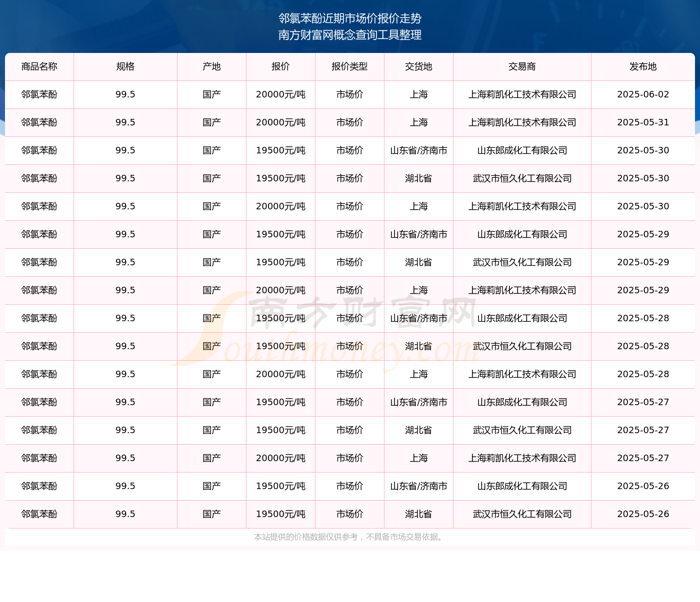
Task: Click 邻氯苯酚 product name in the 2025-06-02 row
Action: pyautogui.click(x=39, y=94)
